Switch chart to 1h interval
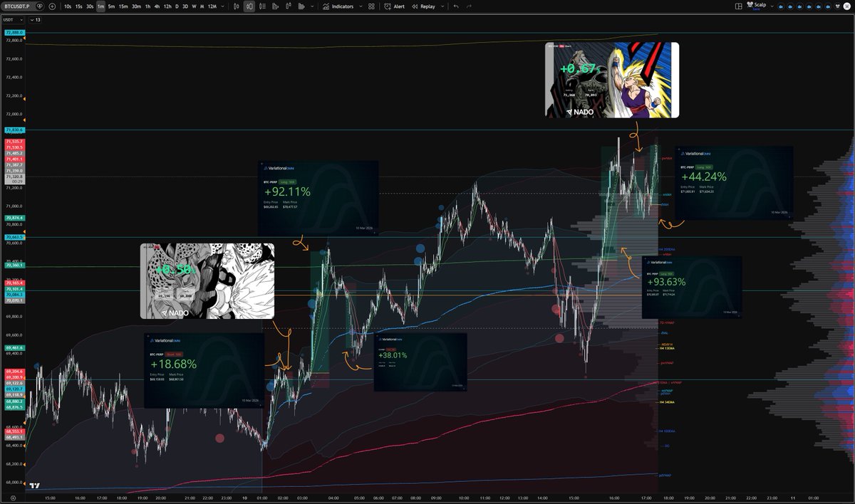Viewport: 855px width, 504px height. (147, 6)
